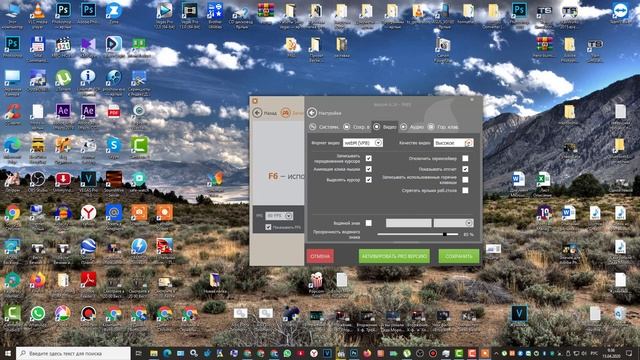Click the Windows Start button
Viewport: 640px width, 360px height.
8,353
